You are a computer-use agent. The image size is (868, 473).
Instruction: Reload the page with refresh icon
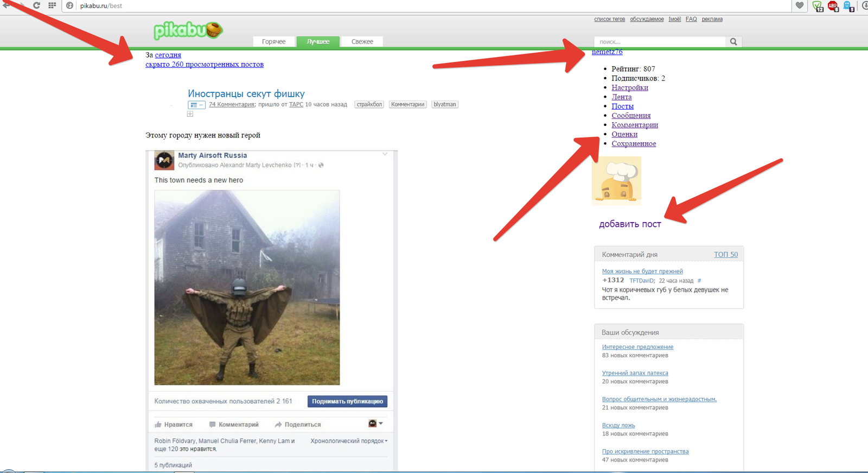36,5
